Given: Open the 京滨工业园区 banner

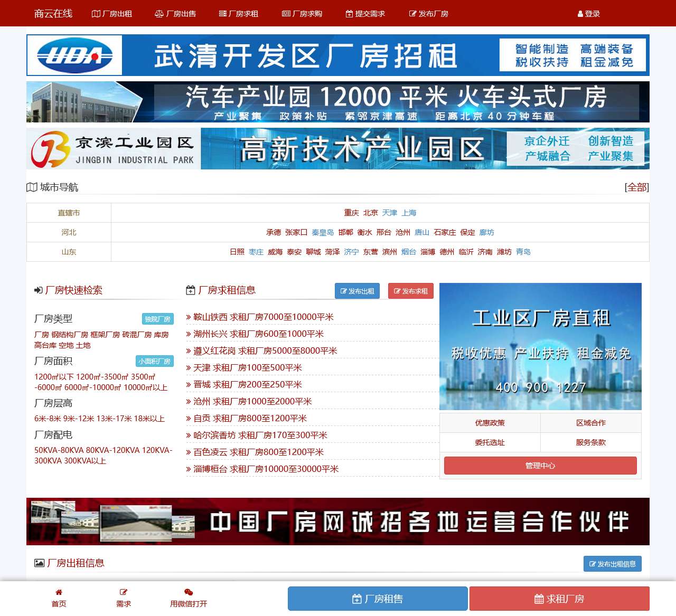Looking at the screenshot, I should [x=338, y=148].
